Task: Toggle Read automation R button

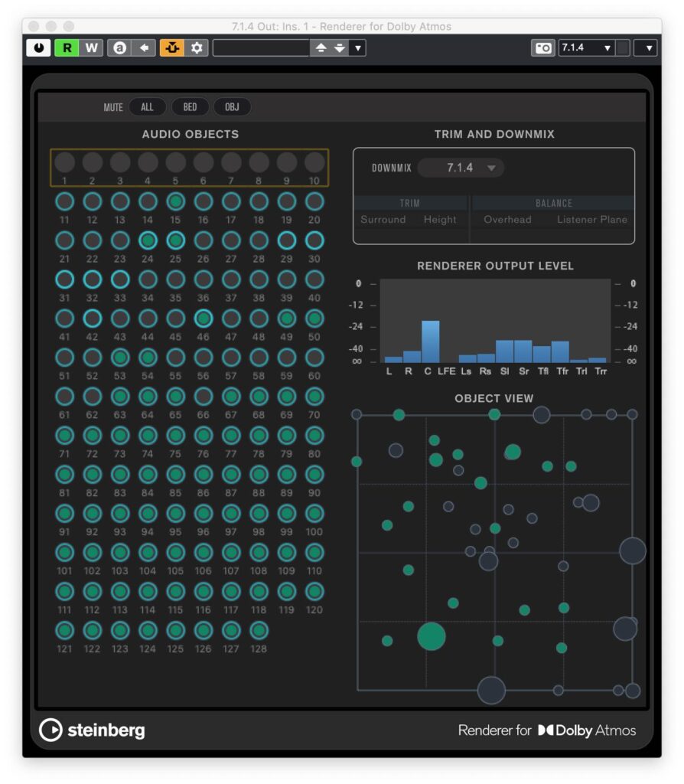Action: (67, 48)
